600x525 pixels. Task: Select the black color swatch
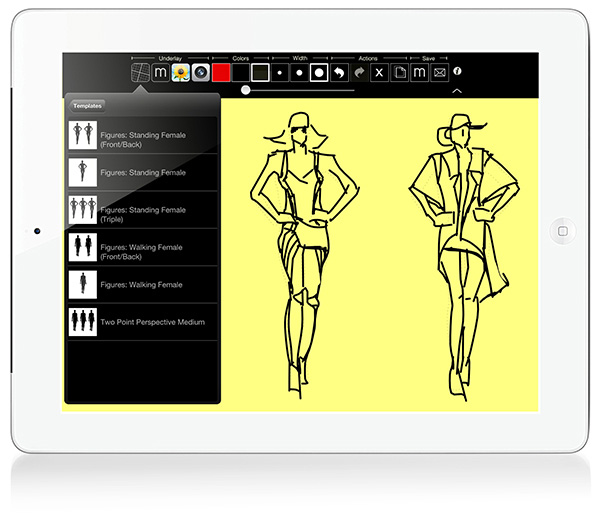click(x=241, y=72)
